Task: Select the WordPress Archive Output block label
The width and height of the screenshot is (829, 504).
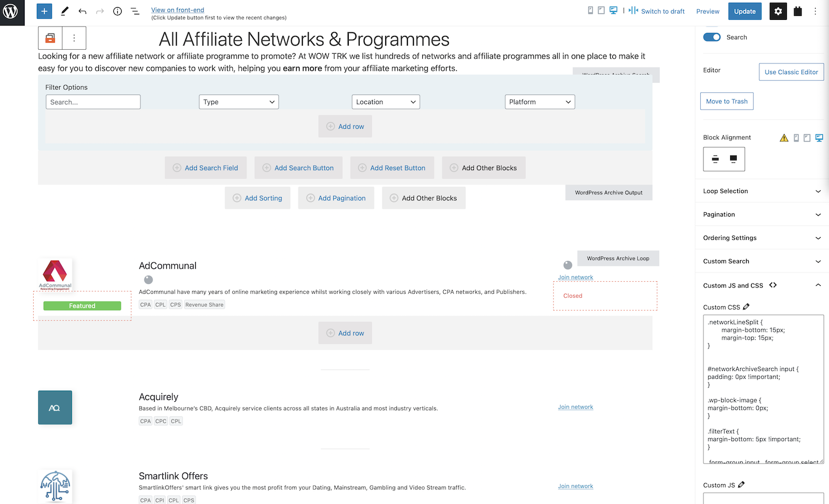Action: click(x=608, y=192)
